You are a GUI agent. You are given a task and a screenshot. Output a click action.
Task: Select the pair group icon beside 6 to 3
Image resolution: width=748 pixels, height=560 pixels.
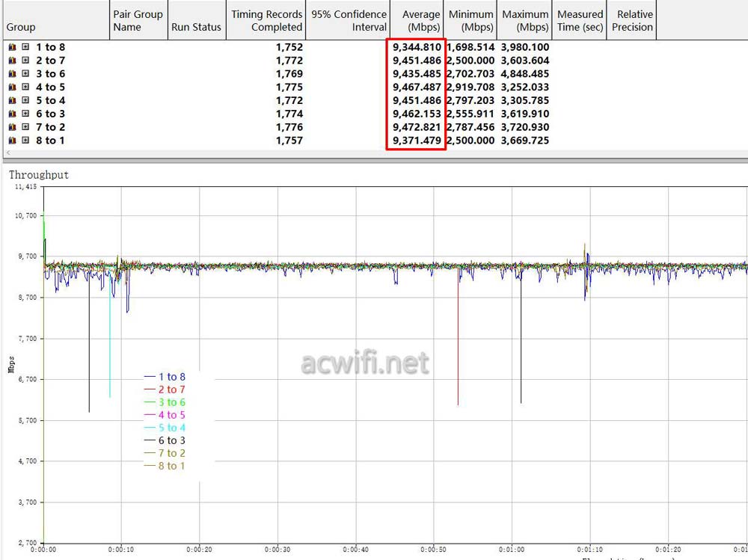pos(10,114)
